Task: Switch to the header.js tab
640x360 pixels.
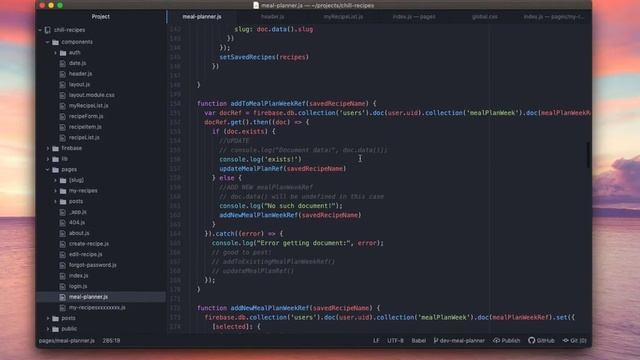Action: point(273,17)
